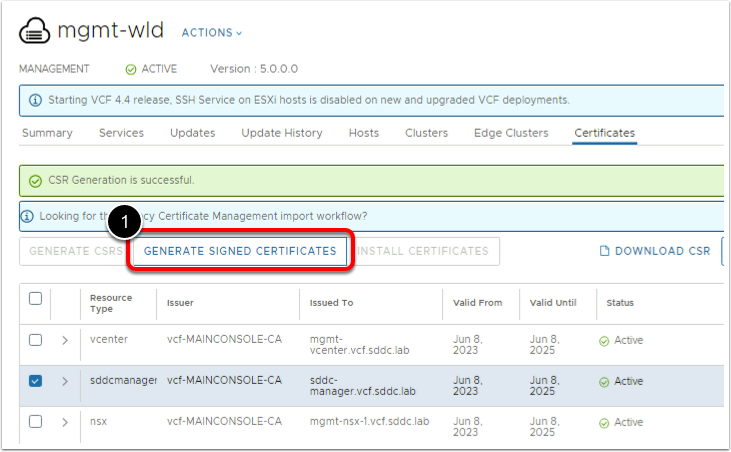Click the MANAGEMENT domain type label
This screenshot has width=731, height=452.
(54, 69)
